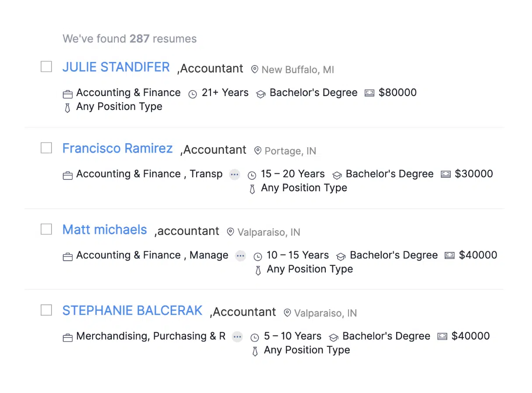Click the clock icon next to 5 – 10 Years
Screen dimensions: 532x393
pos(255,338)
